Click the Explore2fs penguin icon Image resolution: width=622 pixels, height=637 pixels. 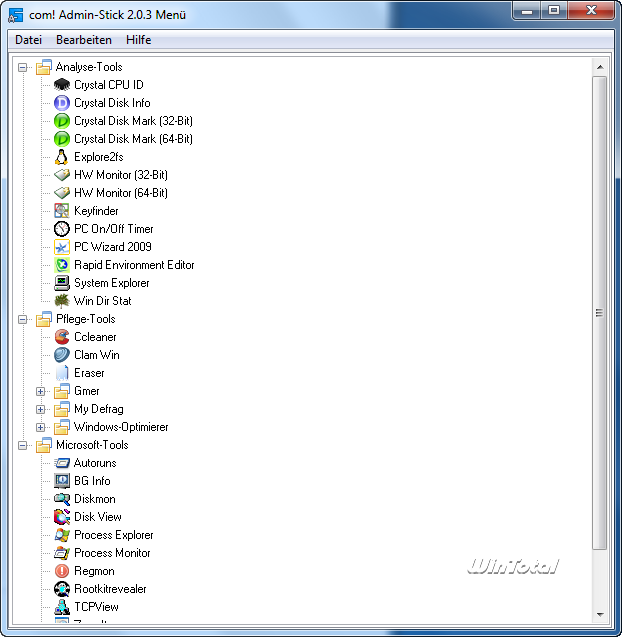pyautogui.click(x=62, y=157)
